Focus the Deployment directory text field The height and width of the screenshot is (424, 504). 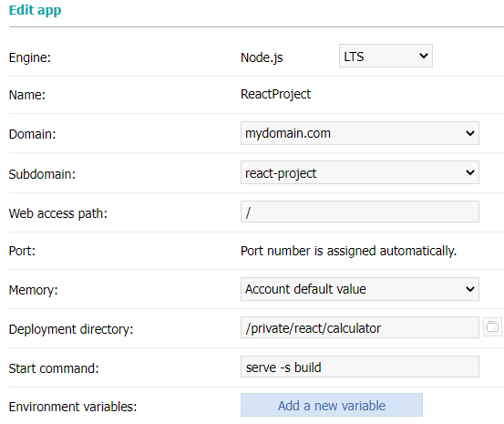tap(360, 327)
